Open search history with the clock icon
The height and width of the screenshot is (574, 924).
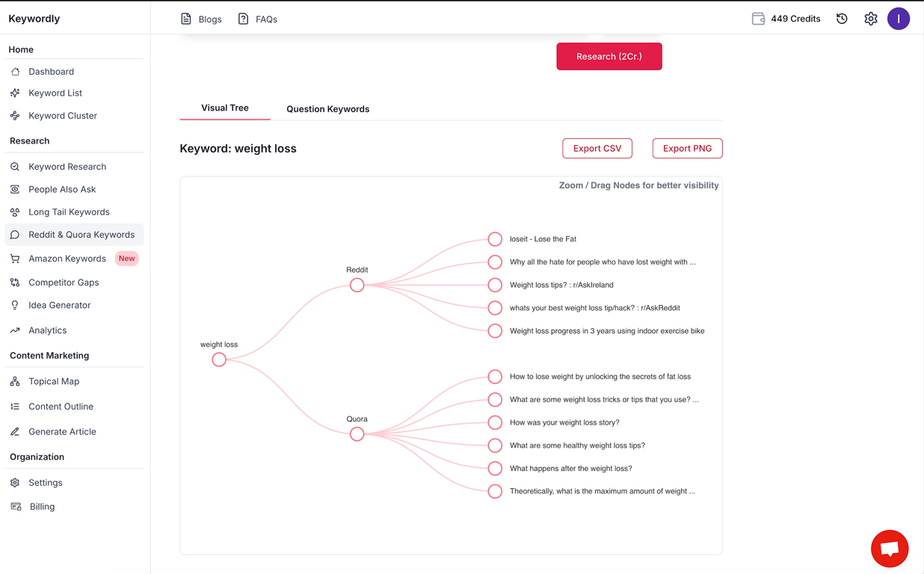coord(842,18)
